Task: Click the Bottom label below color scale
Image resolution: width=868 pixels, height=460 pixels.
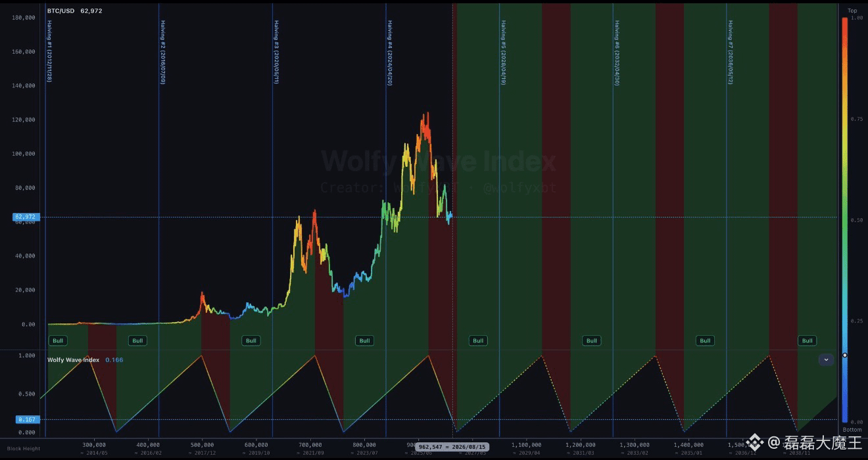Action: [x=852, y=430]
